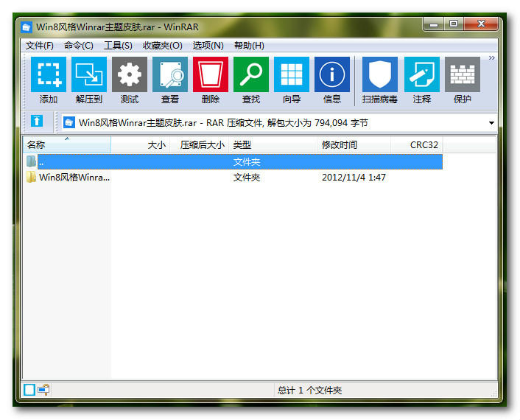Image resolution: width=520 pixels, height=420 pixels.
Task: Open the 命令(C) menu
Action: (79, 46)
